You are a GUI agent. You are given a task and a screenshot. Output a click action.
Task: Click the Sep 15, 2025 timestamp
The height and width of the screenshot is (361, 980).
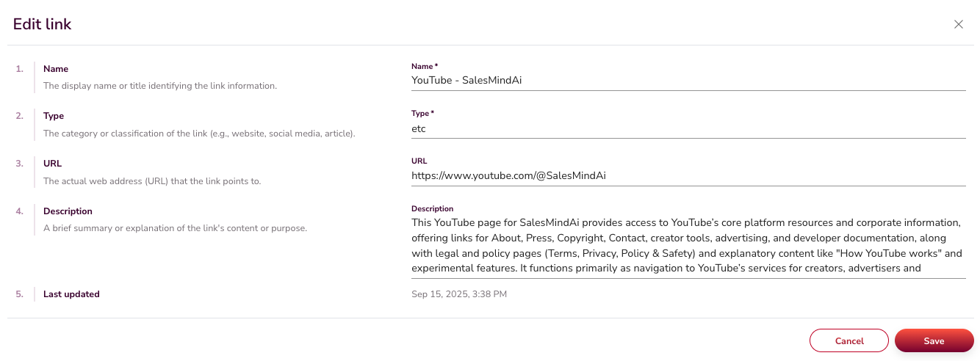coord(459,294)
